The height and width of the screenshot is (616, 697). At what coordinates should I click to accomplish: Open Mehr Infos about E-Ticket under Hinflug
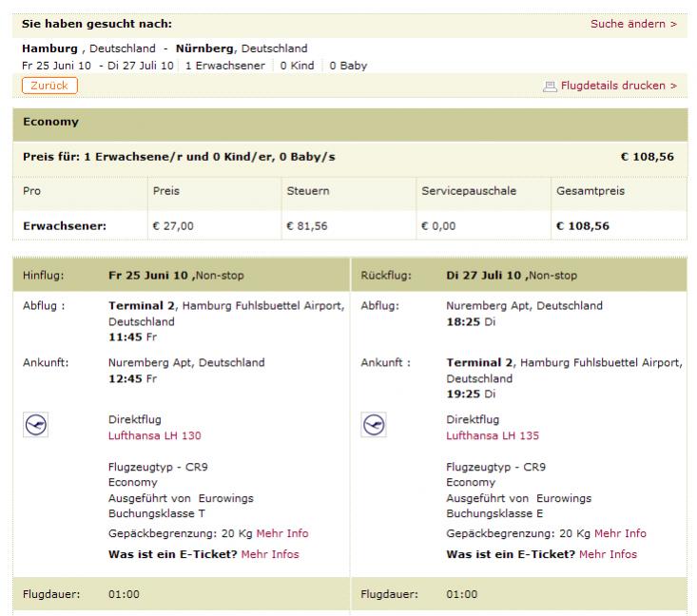point(270,554)
